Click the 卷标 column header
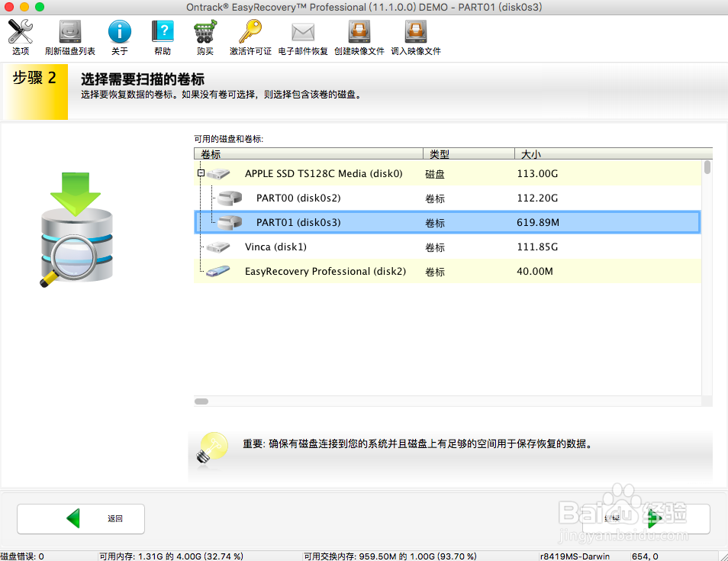This screenshot has width=728, height=561. click(x=308, y=153)
